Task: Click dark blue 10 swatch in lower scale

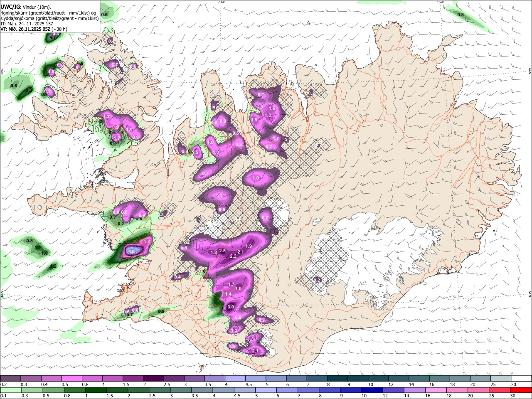Action: tap(372, 390)
